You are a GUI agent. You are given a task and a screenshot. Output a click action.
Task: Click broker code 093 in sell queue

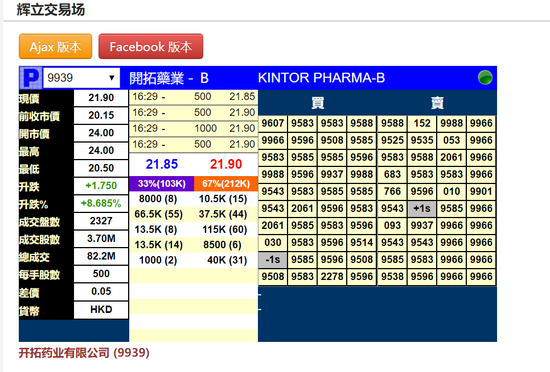tap(392, 225)
